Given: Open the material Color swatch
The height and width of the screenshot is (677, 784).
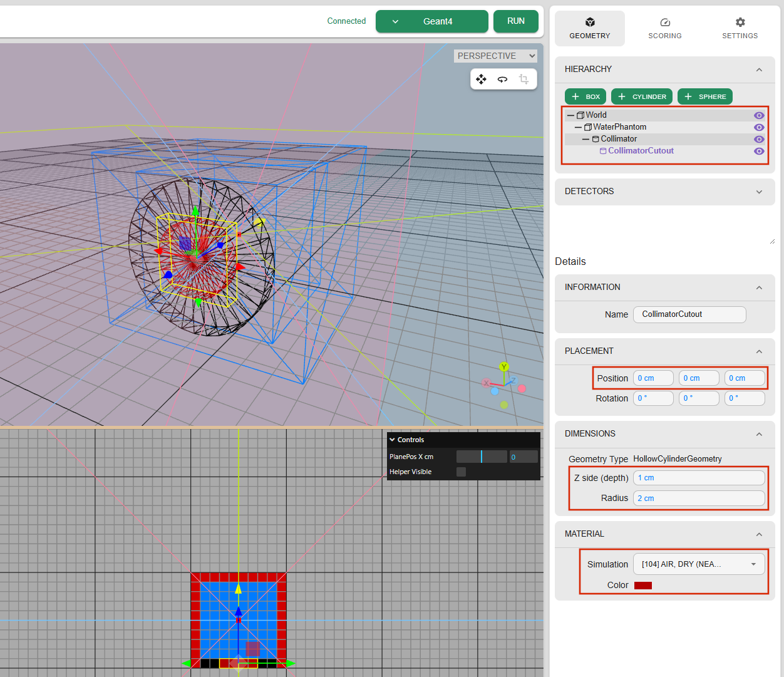Looking at the screenshot, I should tap(642, 586).
